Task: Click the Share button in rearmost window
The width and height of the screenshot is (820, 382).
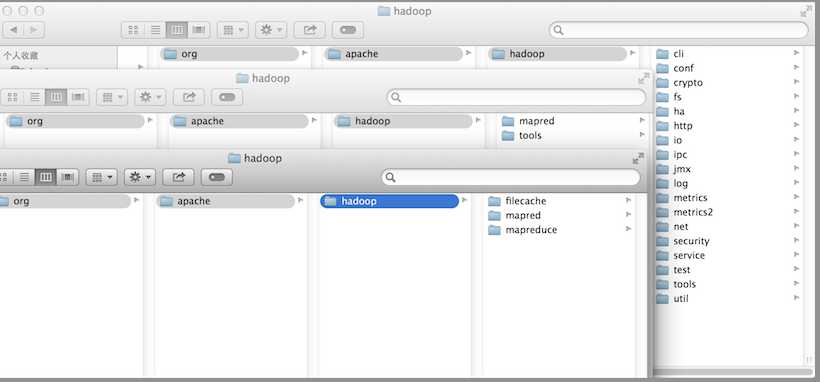Action: point(310,30)
